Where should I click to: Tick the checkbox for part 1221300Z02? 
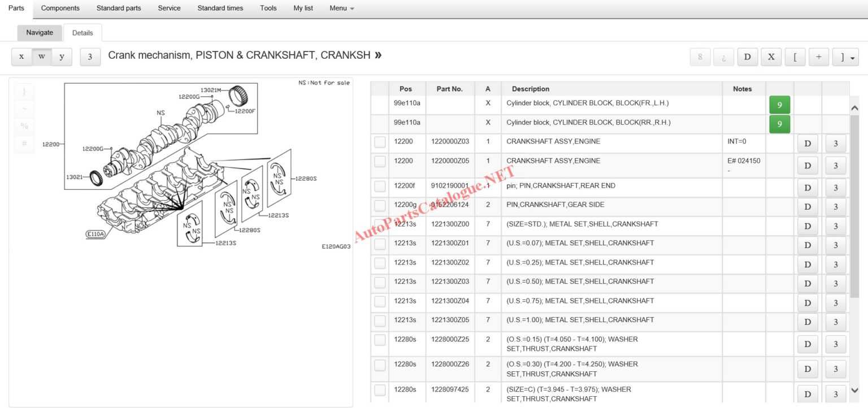(380, 263)
